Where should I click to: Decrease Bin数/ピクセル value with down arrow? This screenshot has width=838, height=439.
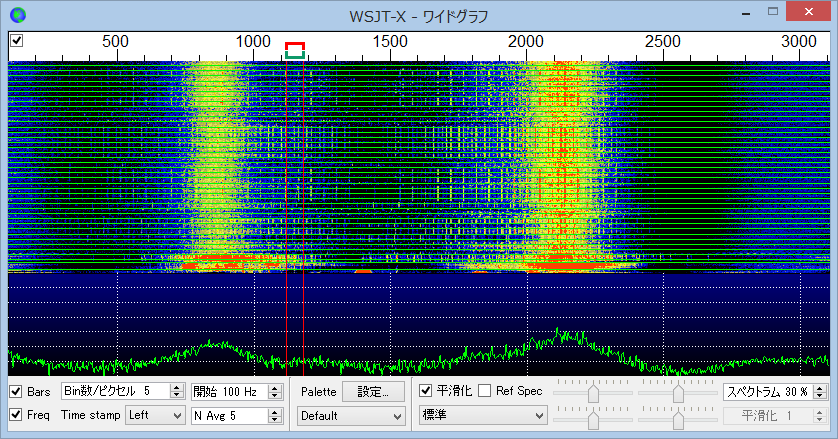click(x=177, y=395)
